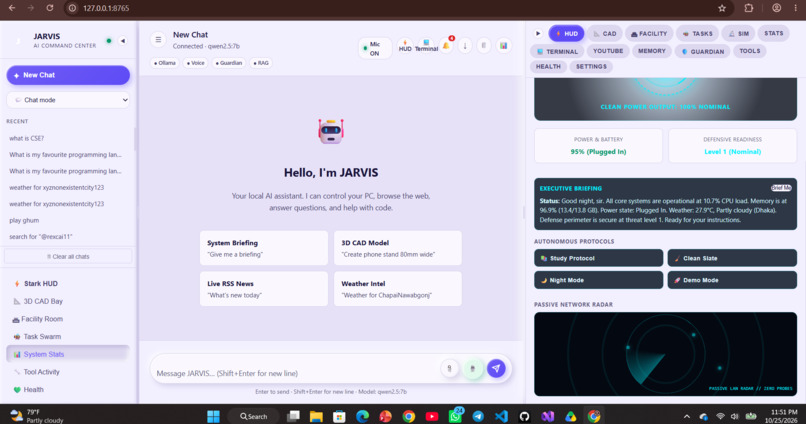Click the down-arrow download icon in header
Viewport: 806px width, 424px height.
[x=465, y=46]
